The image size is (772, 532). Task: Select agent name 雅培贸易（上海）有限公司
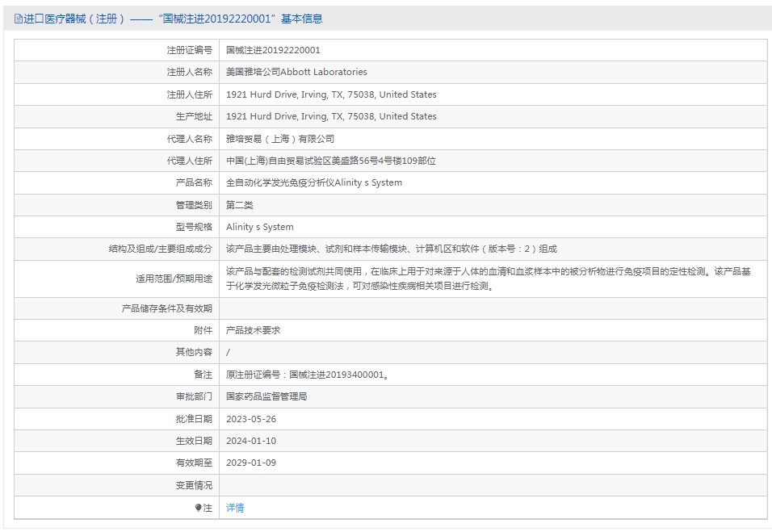pyautogui.click(x=279, y=139)
